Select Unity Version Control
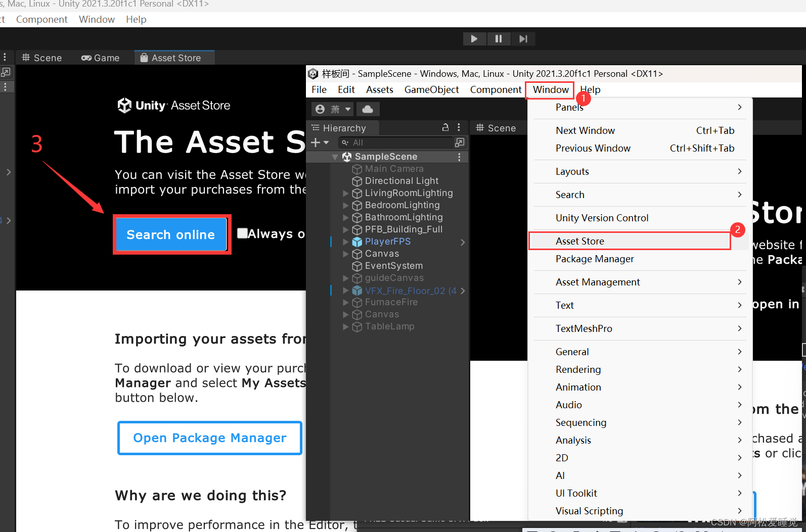 (x=641, y=218)
